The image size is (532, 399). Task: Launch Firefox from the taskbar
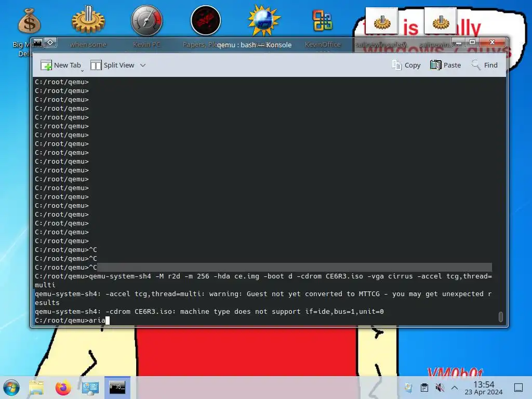coord(63,388)
